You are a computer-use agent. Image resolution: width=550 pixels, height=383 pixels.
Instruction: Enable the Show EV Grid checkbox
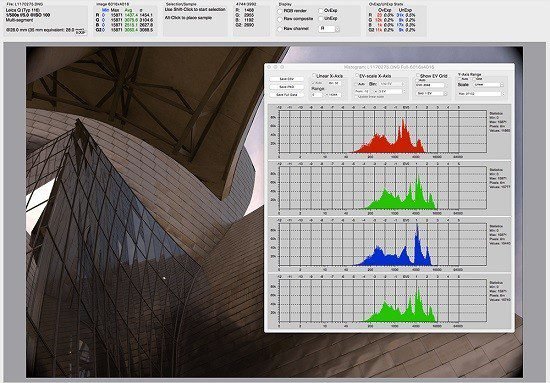pyautogui.click(x=418, y=75)
